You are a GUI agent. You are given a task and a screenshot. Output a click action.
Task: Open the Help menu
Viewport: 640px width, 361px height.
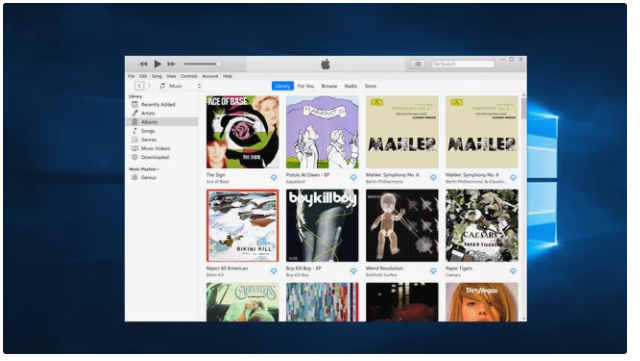[227, 76]
